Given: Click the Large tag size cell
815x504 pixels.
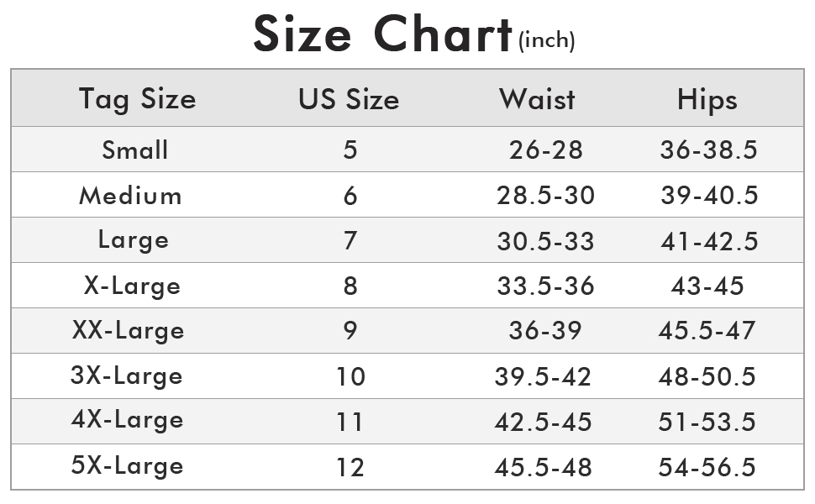Looking at the screenshot, I should click(x=134, y=241).
